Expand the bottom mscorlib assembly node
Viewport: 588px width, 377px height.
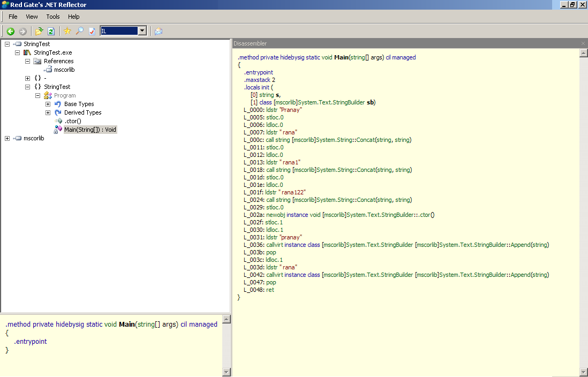tap(7, 139)
